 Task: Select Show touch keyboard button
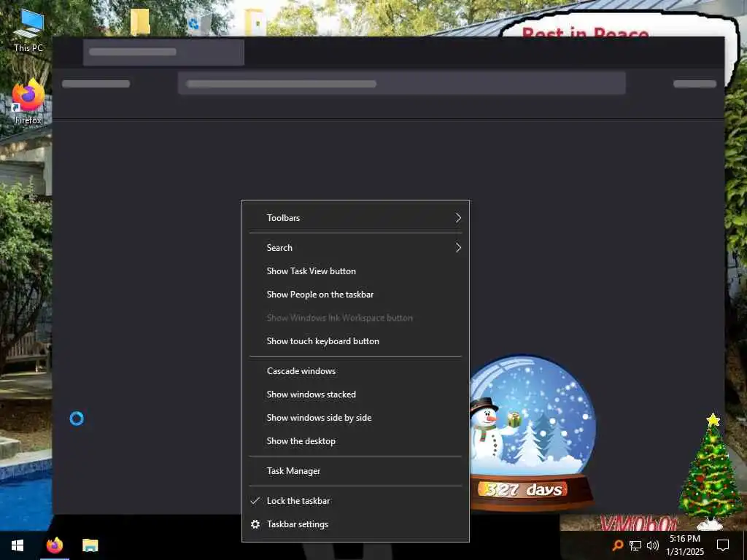[355, 341]
